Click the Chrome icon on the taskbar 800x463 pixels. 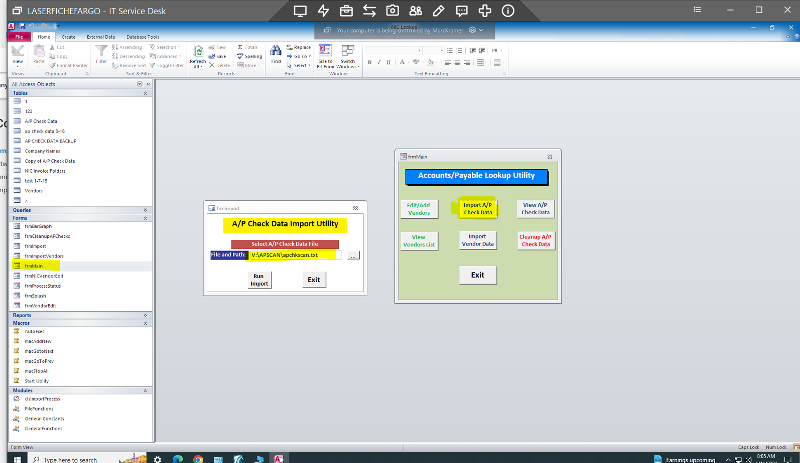[x=198, y=459]
